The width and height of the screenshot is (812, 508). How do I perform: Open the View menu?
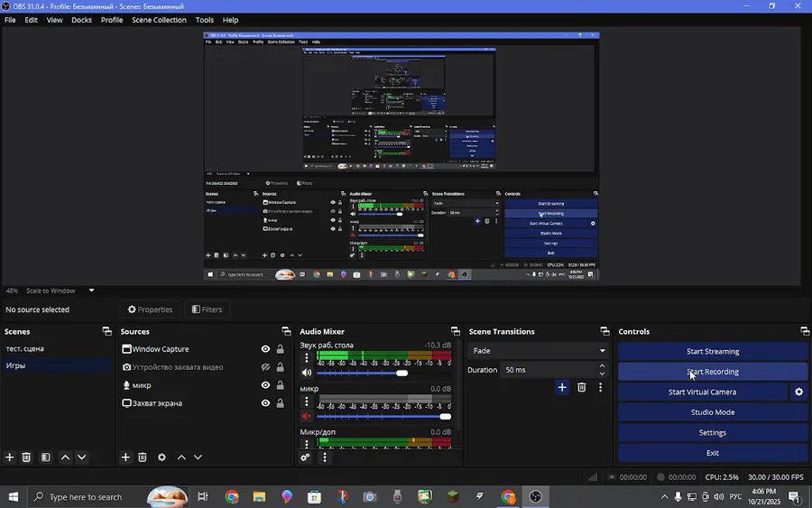click(x=54, y=20)
